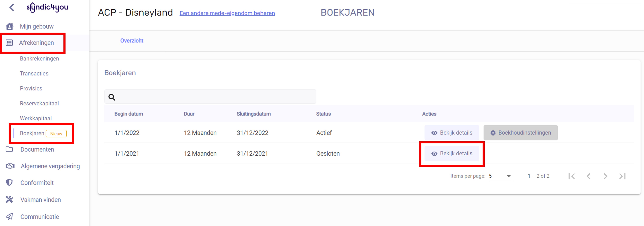
Task: Collapse sidebar with the back chevron
Action: 12,7
